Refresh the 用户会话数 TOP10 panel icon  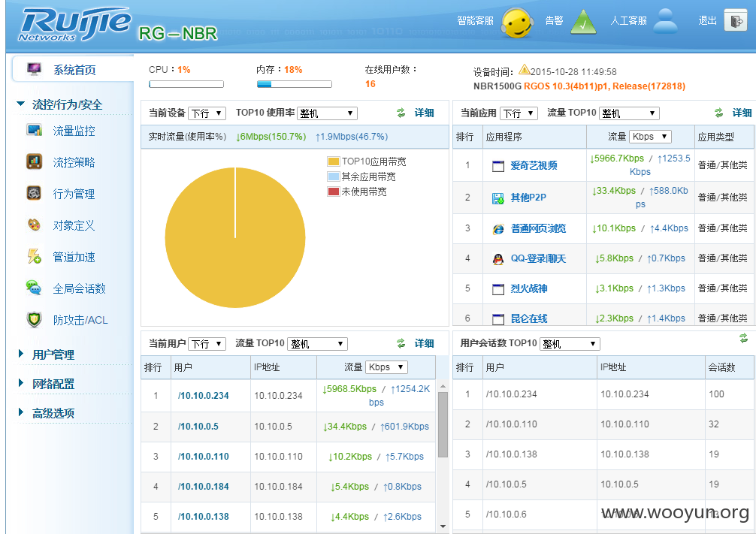click(x=743, y=338)
